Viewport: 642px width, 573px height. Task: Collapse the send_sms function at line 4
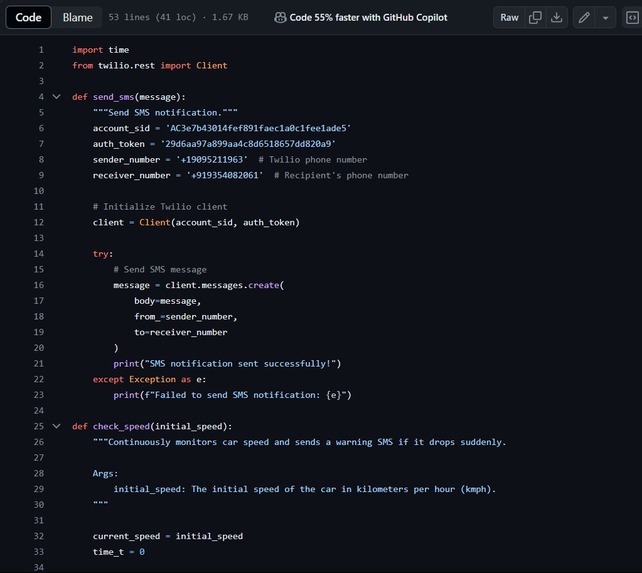point(57,97)
